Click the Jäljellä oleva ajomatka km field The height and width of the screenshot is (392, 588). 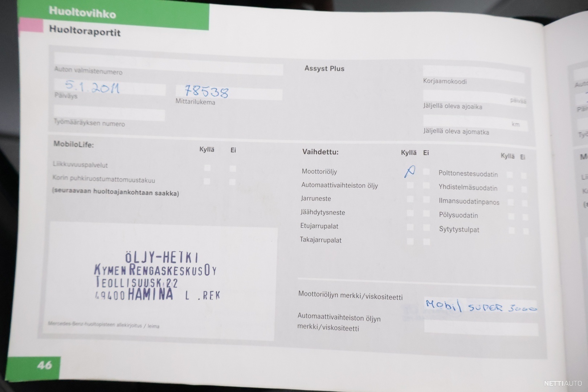pyautogui.click(x=475, y=123)
